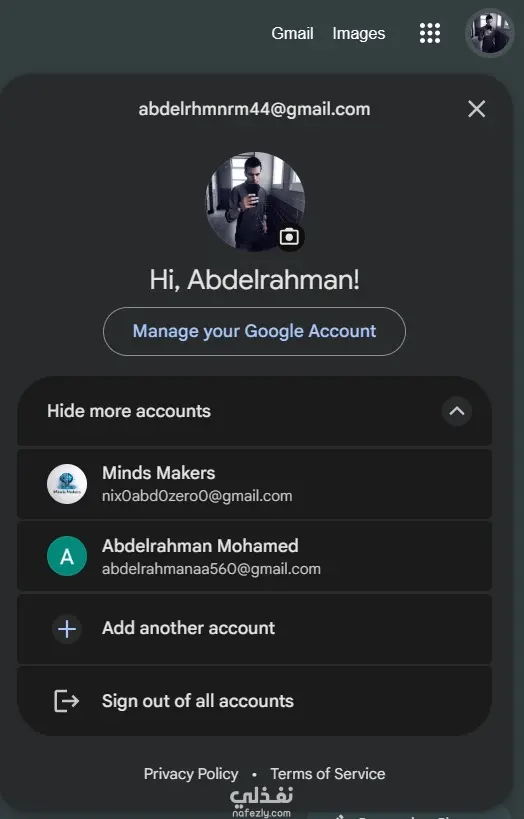Open the Privacy Policy link
This screenshot has width=524, height=819.
[191, 774]
